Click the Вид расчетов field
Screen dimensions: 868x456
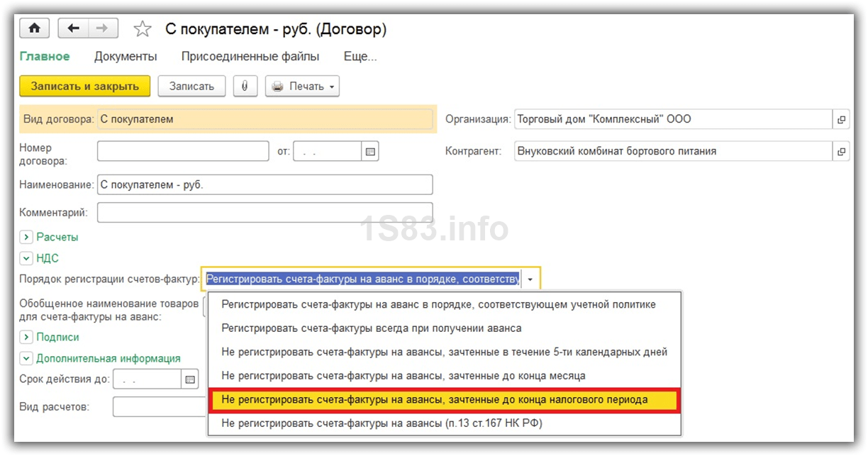160,407
